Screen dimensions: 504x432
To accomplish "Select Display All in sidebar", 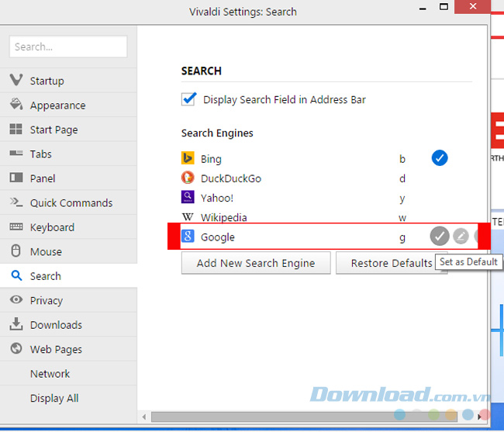I will pyautogui.click(x=54, y=398).
